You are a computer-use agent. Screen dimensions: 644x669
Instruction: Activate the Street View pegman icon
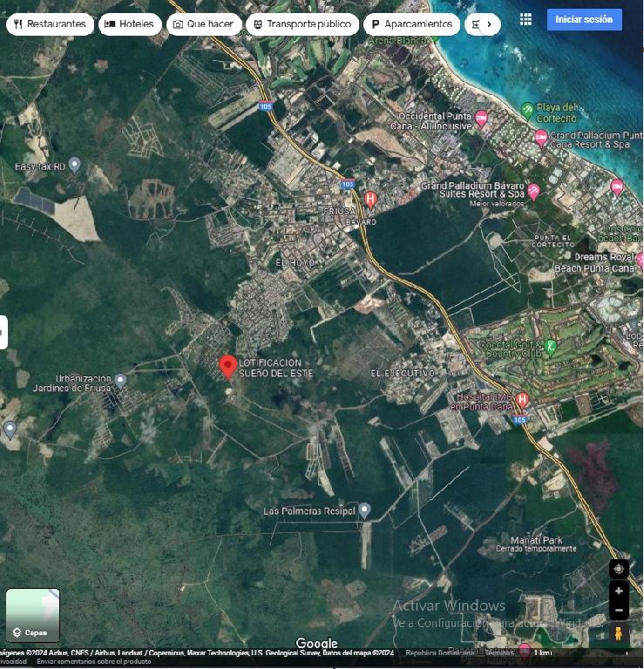pyautogui.click(x=619, y=633)
